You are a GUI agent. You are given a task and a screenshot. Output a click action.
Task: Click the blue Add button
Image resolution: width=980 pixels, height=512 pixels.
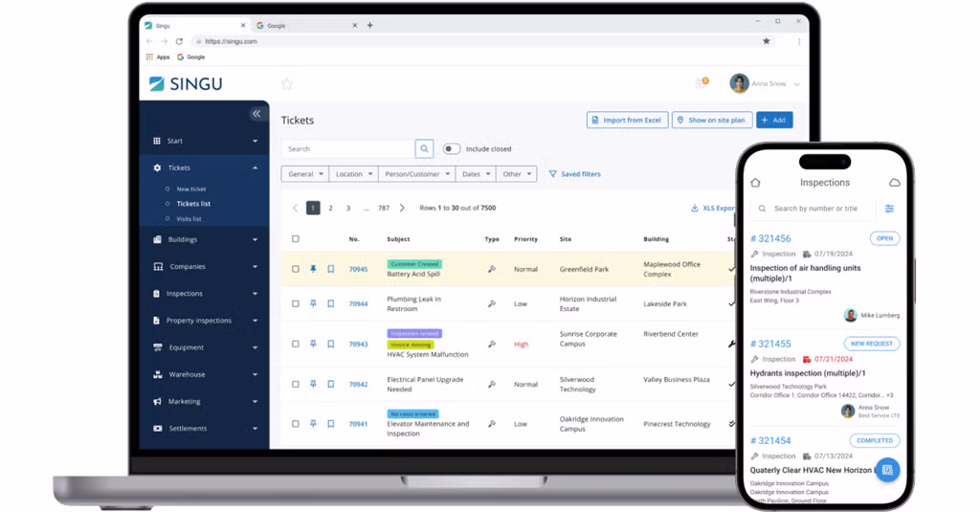point(774,120)
